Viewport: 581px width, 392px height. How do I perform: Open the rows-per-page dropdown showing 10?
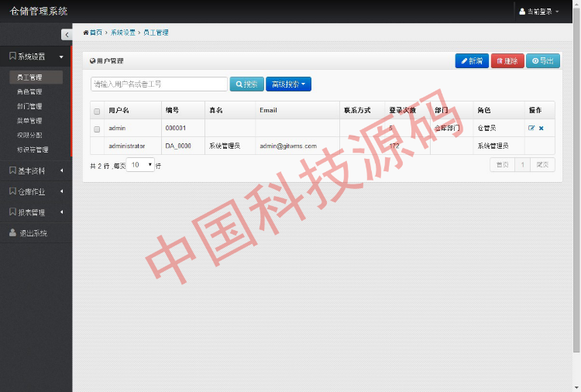[140, 165]
